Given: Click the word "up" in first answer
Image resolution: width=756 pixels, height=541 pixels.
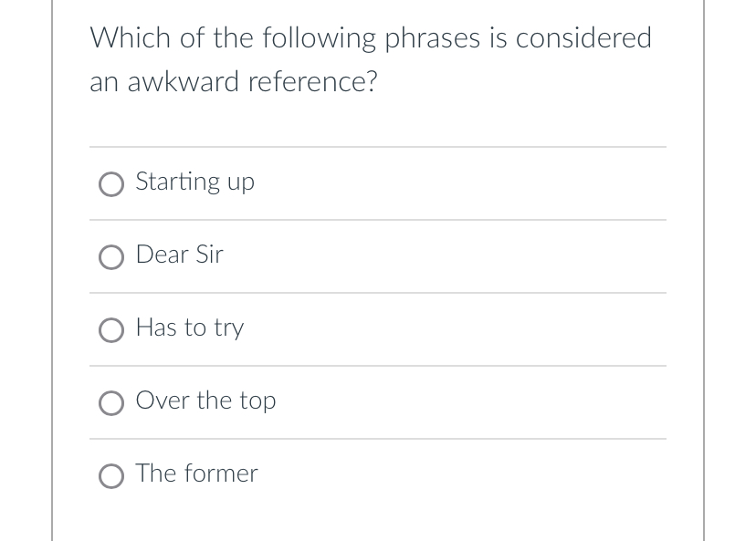Looking at the screenshot, I should [x=240, y=182].
